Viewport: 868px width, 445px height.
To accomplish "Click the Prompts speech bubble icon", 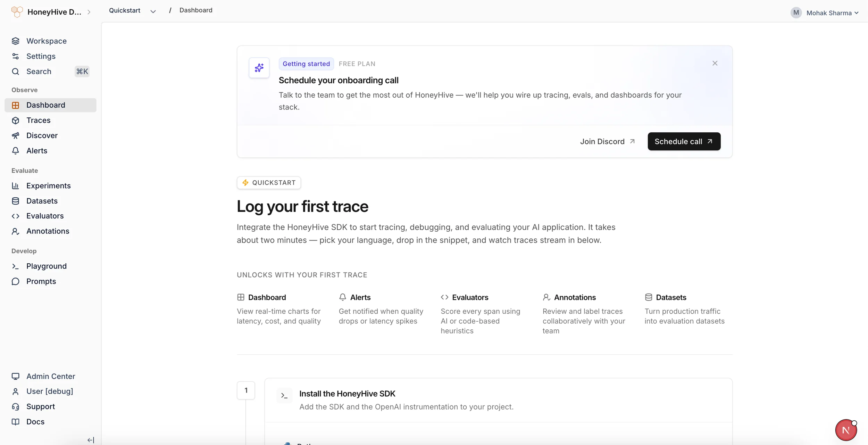I will (x=16, y=281).
